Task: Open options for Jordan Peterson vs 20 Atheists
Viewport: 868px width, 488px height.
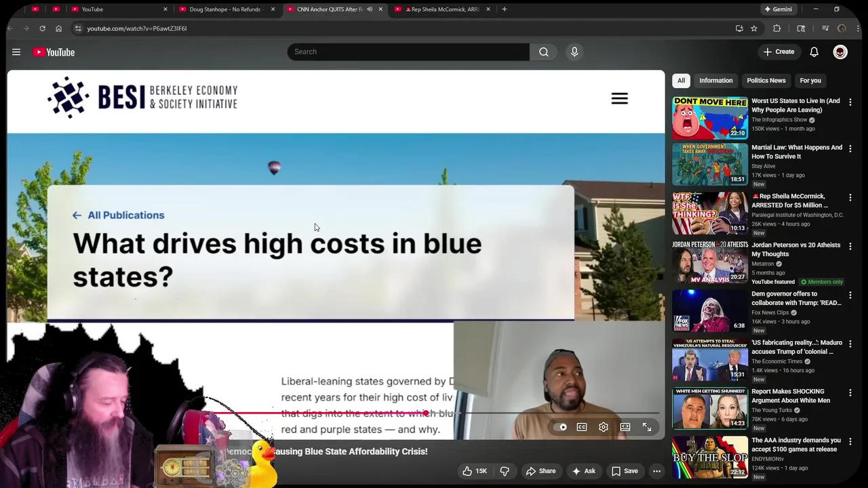Action: [850, 246]
